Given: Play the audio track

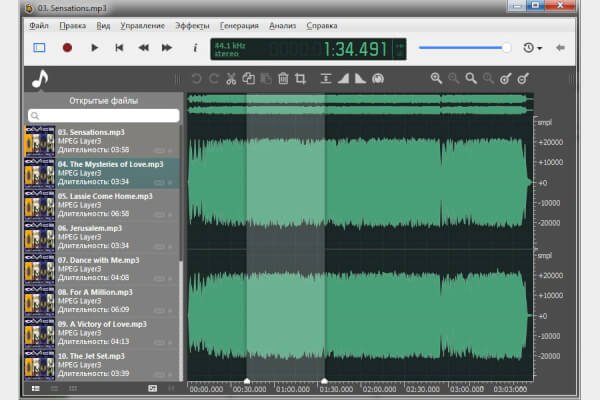Looking at the screenshot, I should pyautogui.click(x=94, y=48).
